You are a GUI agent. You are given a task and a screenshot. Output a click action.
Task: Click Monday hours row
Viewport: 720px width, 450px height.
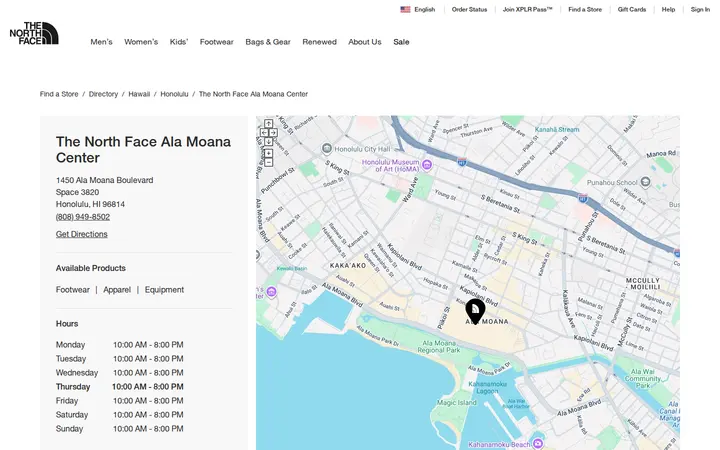point(119,345)
